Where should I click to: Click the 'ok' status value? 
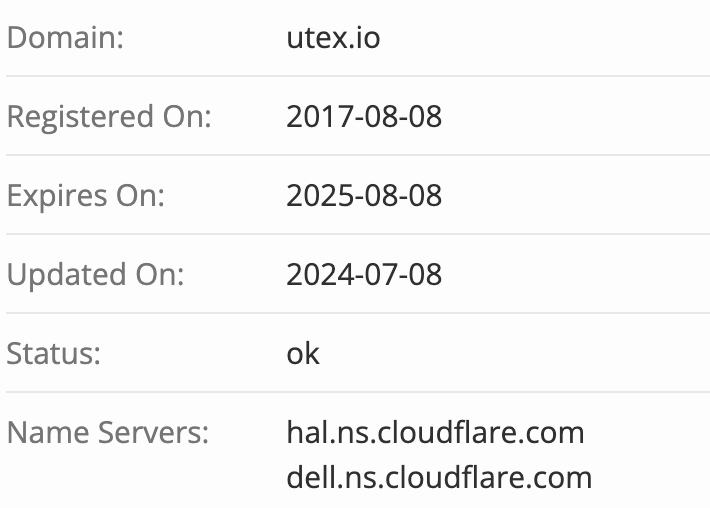(303, 354)
